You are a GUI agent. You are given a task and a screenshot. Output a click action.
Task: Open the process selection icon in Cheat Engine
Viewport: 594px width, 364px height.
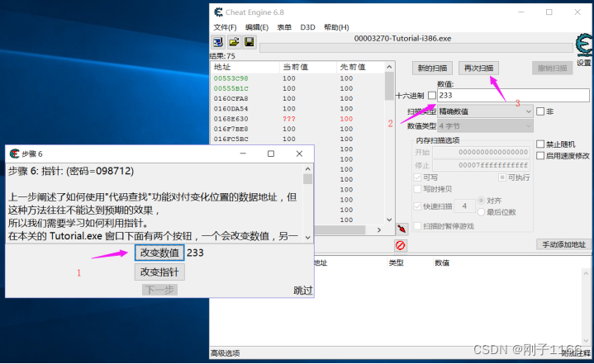coord(218,42)
